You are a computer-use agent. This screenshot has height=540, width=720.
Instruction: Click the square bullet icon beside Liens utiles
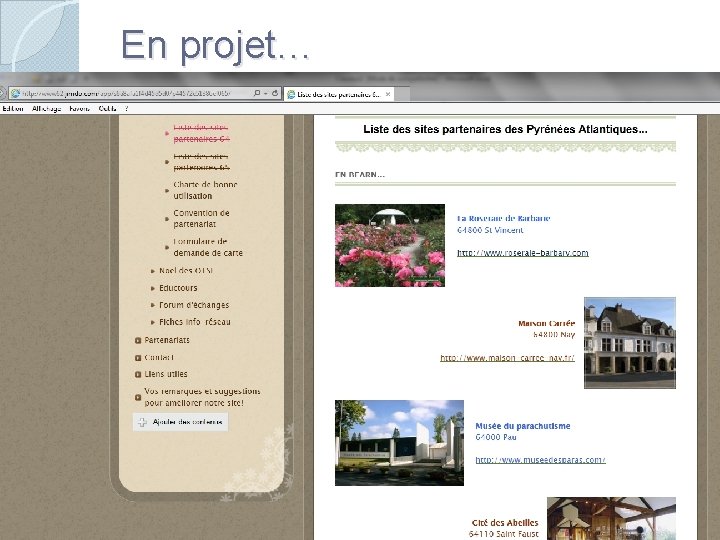pyautogui.click(x=138, y=375)
